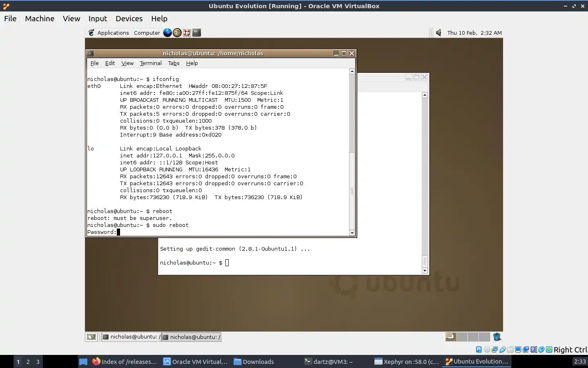
Task: Click the VirtualBox logo in the host title bar
Action: tap(6, 6)
